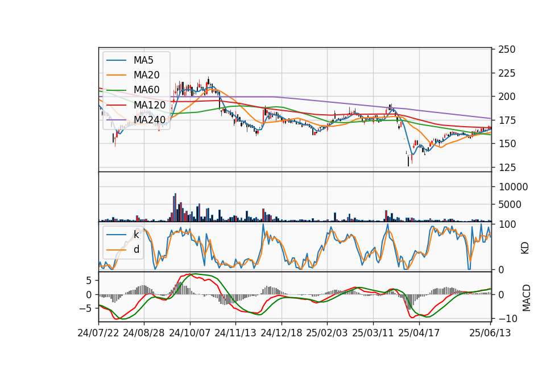Click the 24/07/22 date label
This screenshot has width=546, height=392.
[98, 333]
